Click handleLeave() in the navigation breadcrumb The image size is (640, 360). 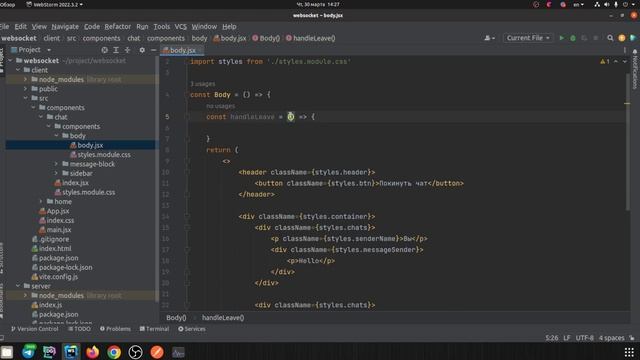[x=311, y=38]
